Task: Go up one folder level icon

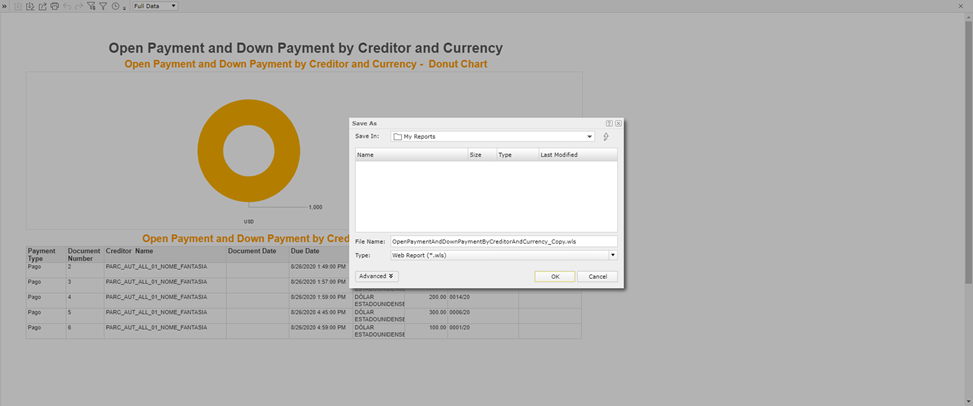Action: coord(606,137)
